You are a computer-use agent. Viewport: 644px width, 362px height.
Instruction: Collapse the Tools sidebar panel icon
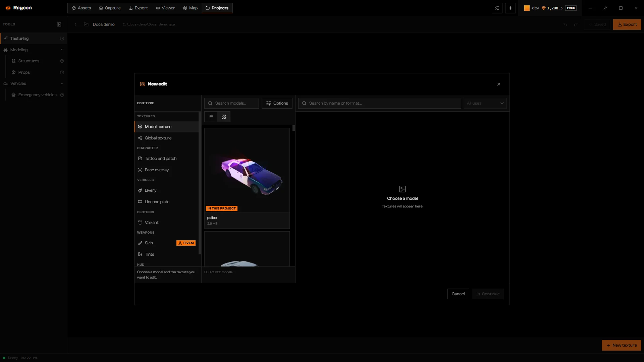click(59, 24)
